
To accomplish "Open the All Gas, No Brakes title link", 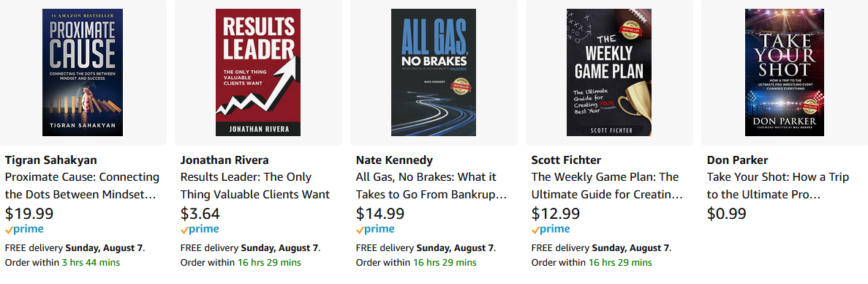I will pyautogui.click(x=431, y=186).
